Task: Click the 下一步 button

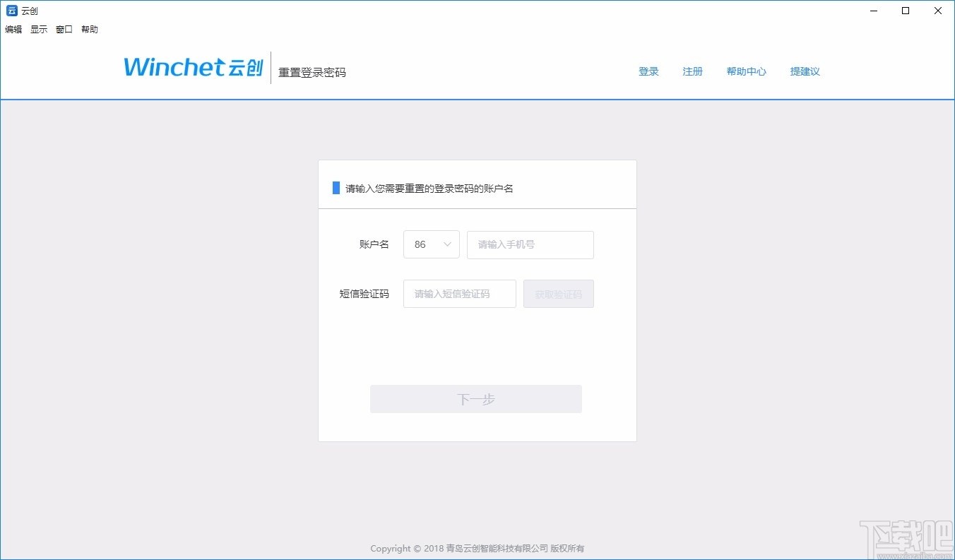Action: click(476, 399)
